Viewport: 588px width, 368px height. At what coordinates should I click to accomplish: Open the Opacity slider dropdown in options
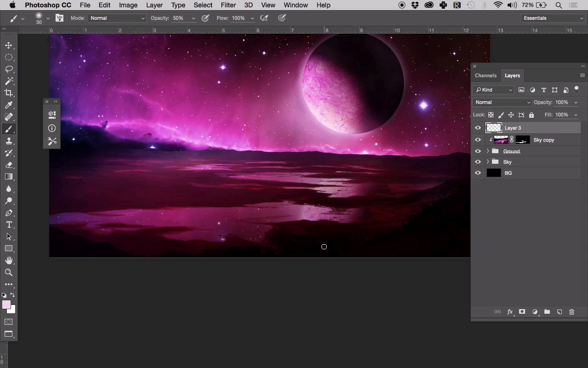pyautogui.click(x=193, y=18)
